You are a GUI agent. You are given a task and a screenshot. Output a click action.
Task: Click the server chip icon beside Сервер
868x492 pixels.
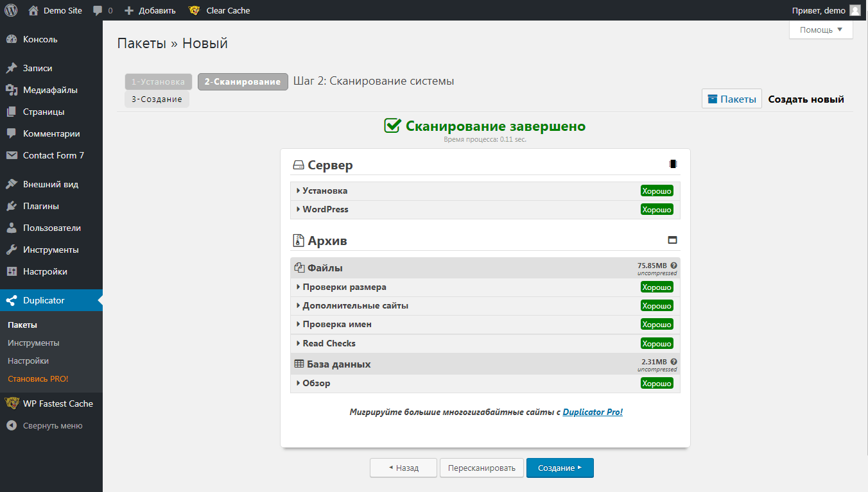[x=673, y=164]
